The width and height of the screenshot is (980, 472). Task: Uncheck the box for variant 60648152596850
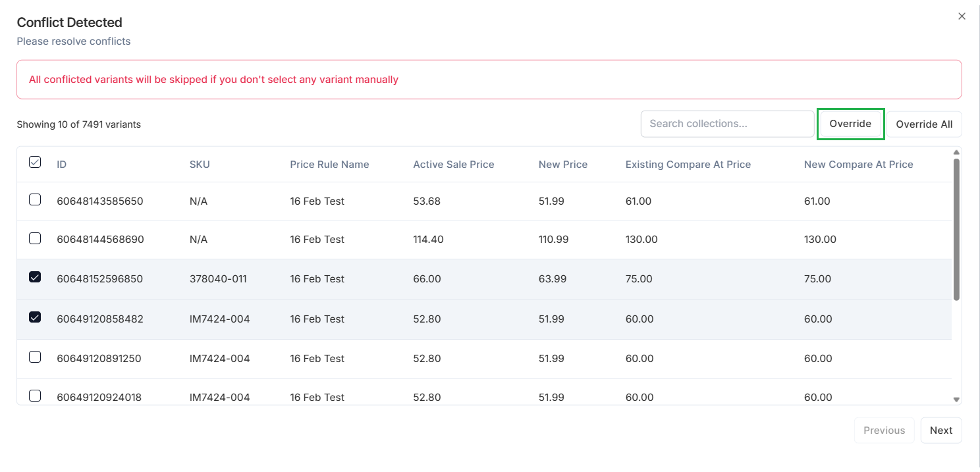click(35, 277)
